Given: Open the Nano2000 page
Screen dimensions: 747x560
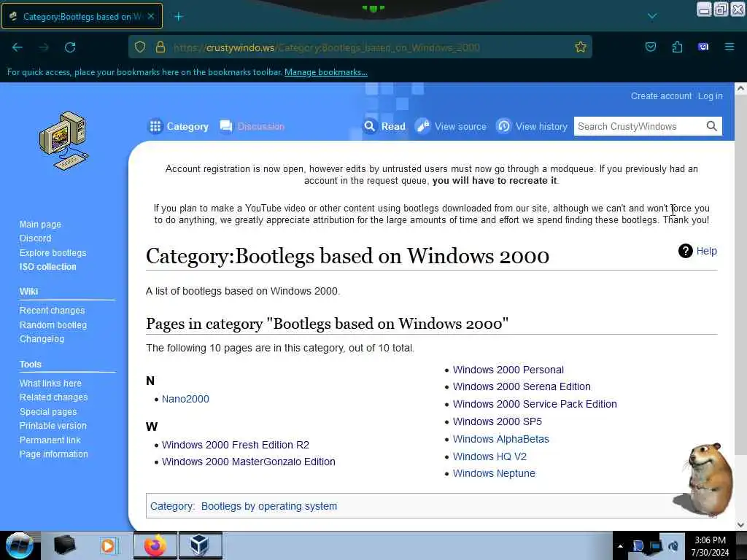Looking at the screenshot, I should pos(185,399).
